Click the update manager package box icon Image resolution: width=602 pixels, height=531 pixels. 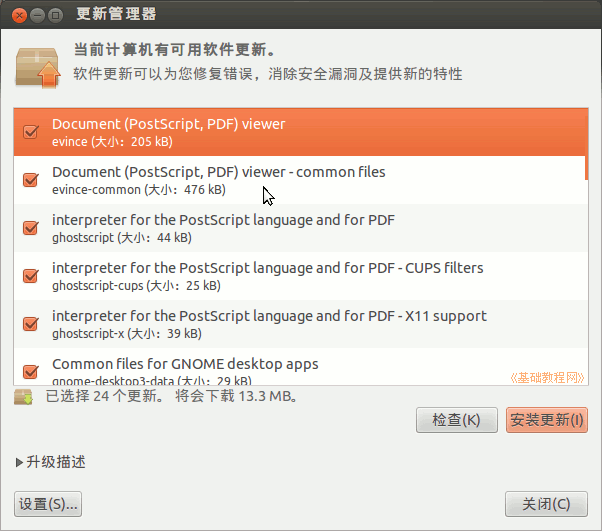click(x=38, y=64)
